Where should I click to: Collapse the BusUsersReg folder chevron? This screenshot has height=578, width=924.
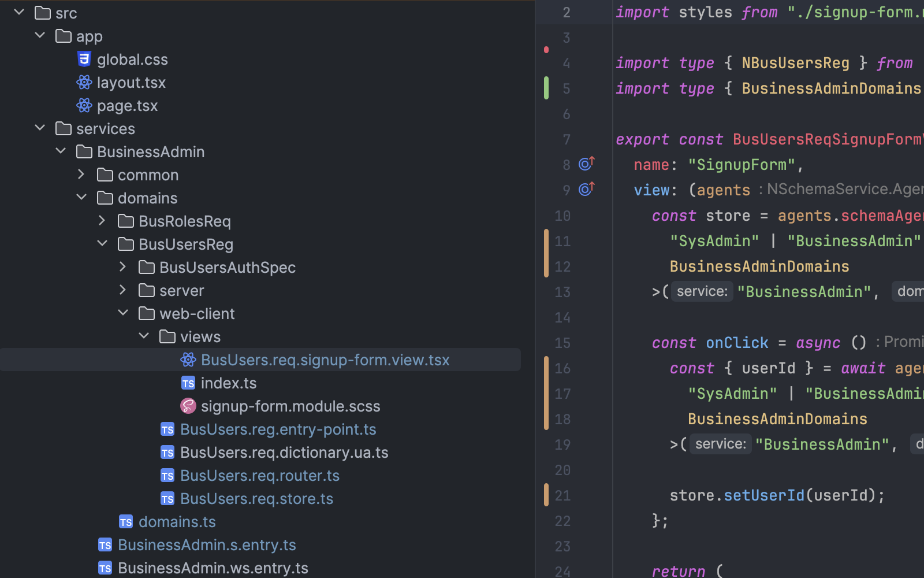[x=102, y=243]
